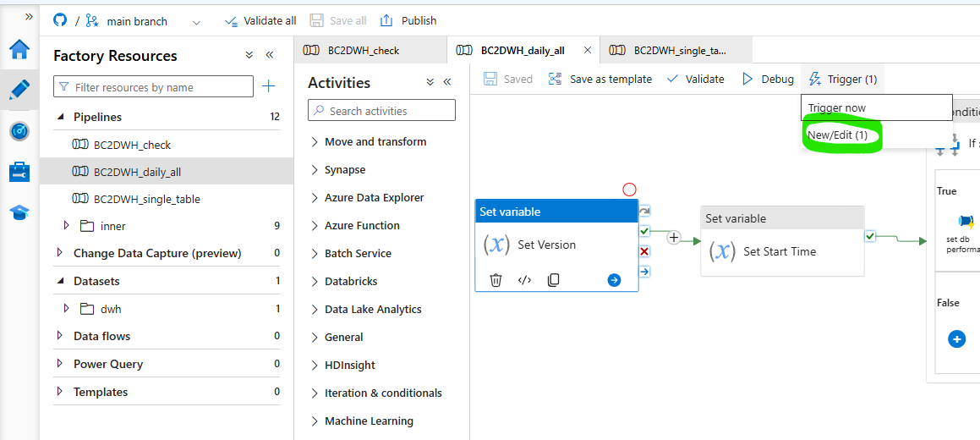This screenshot has height=440, width=980.
Task: Open the main branch dropdown
Action: pyautogui.click(x=196, y=22)
